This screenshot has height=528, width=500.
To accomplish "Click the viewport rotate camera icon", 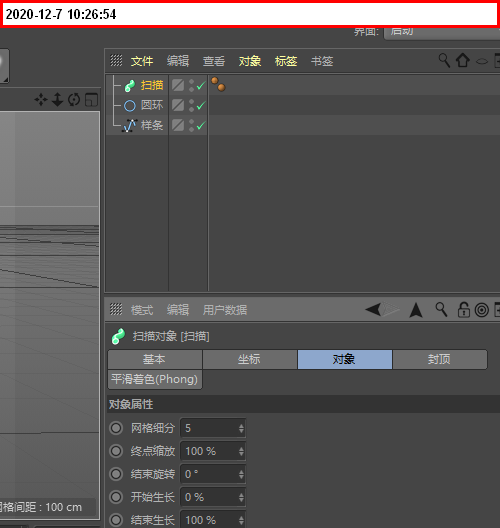I will 74,100.
